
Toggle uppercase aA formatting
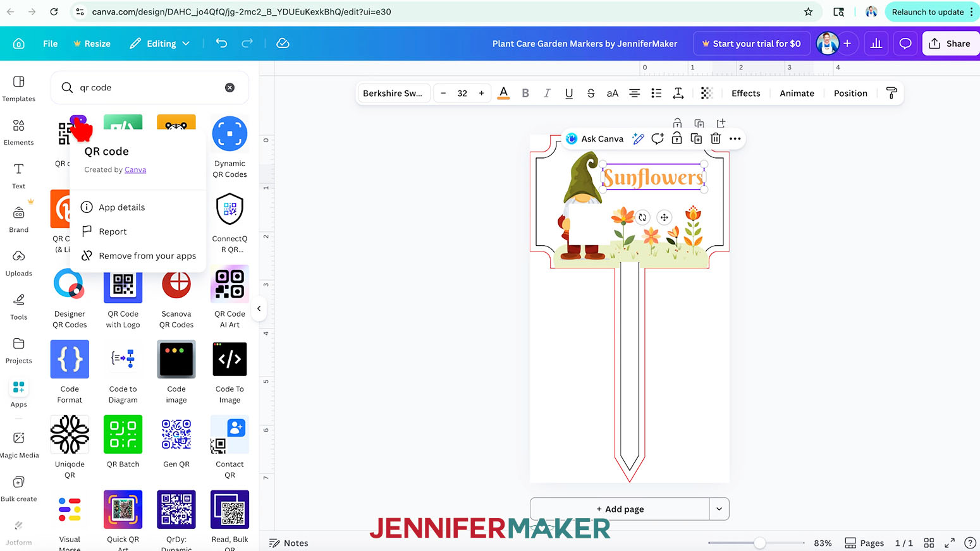[x=612, y=93]
